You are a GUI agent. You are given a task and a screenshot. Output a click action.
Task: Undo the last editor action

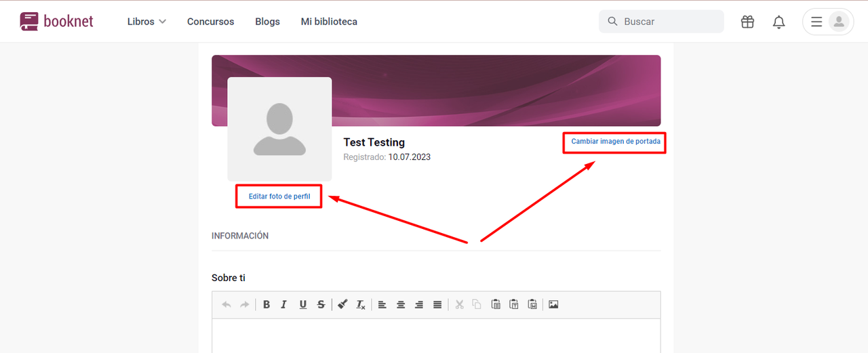(x=226, y=305)
